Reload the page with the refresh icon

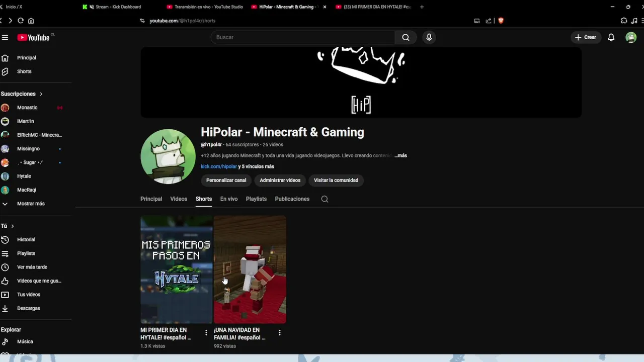(x=21, y=21)
